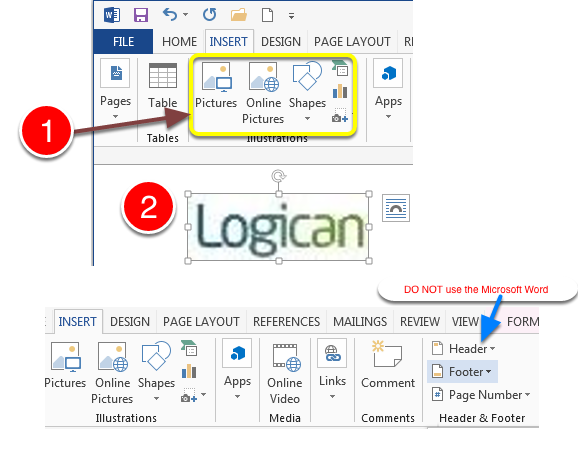Viewport: 578px width, 460px height.
Task: Select INSERT tab in the lower ribbon
Action: 77,322
